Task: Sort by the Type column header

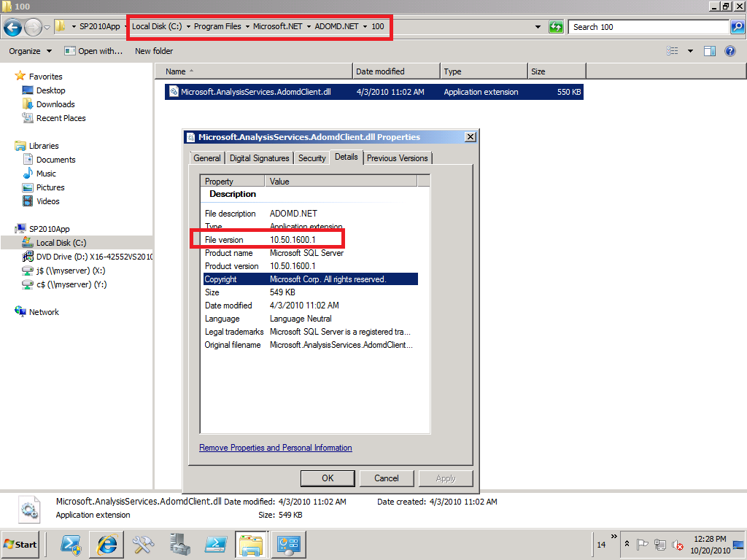Action: click(x=484, y=71)
